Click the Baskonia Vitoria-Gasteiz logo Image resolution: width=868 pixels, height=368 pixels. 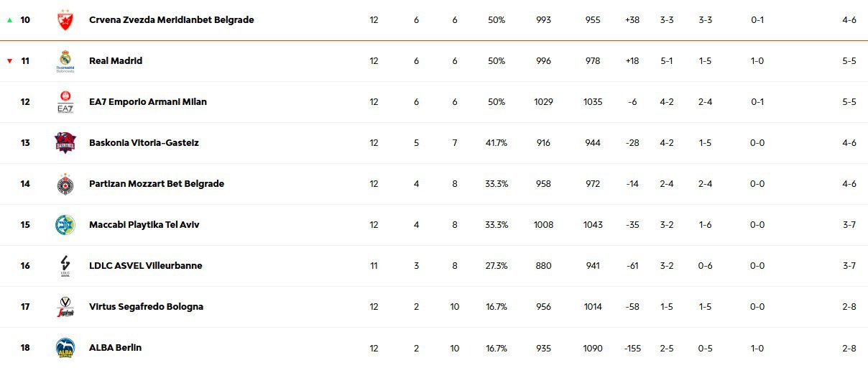(65, 143)
